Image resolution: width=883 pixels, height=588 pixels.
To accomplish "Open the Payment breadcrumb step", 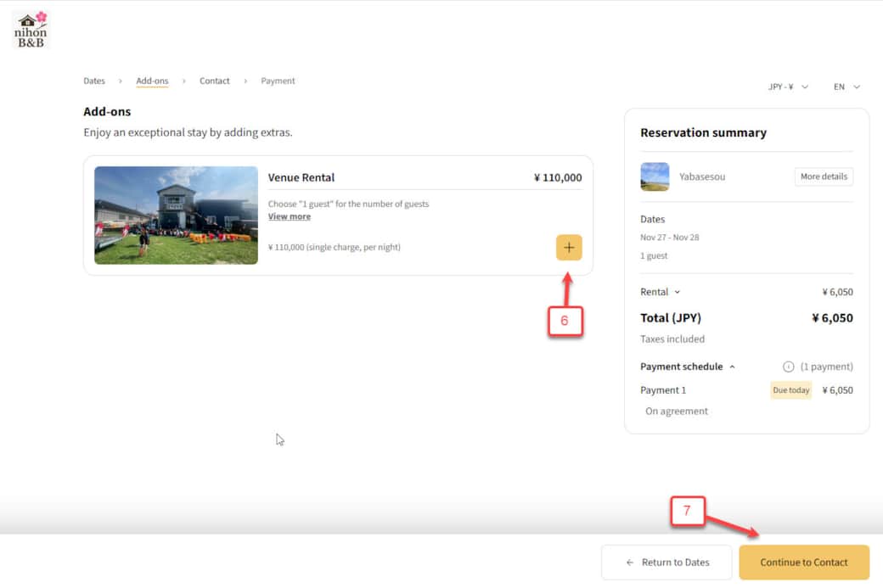I will coord(278,81).
